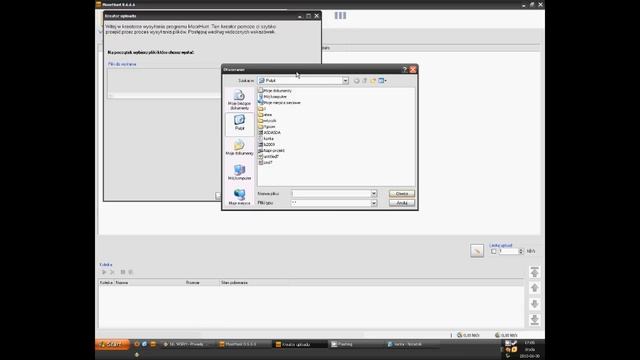Sort queue by Rozmiar column header
Viewport: 640px width, 360px height.
click(x=202, y=282)
